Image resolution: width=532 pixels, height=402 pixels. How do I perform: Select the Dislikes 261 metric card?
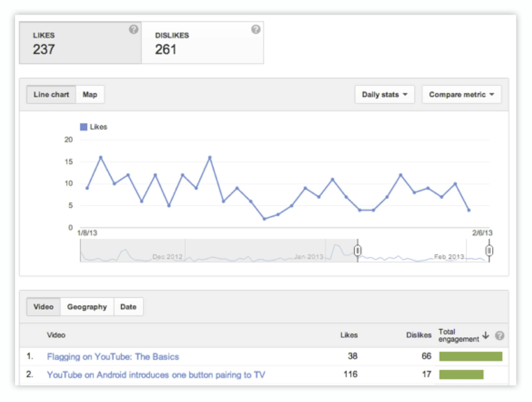coord(203,43)
